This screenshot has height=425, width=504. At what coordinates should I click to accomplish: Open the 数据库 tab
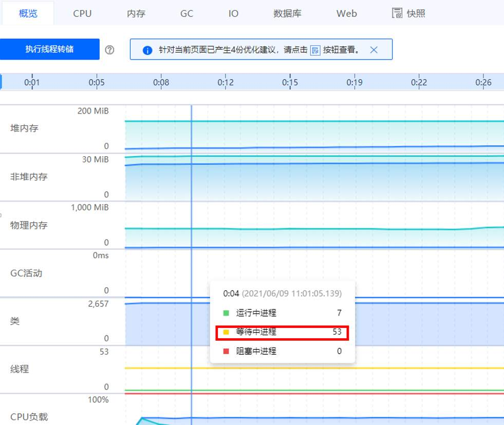tap(287, 14)
